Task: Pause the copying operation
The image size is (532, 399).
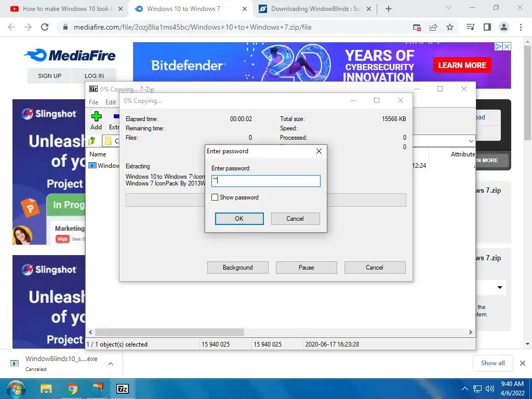Action: 306,268
